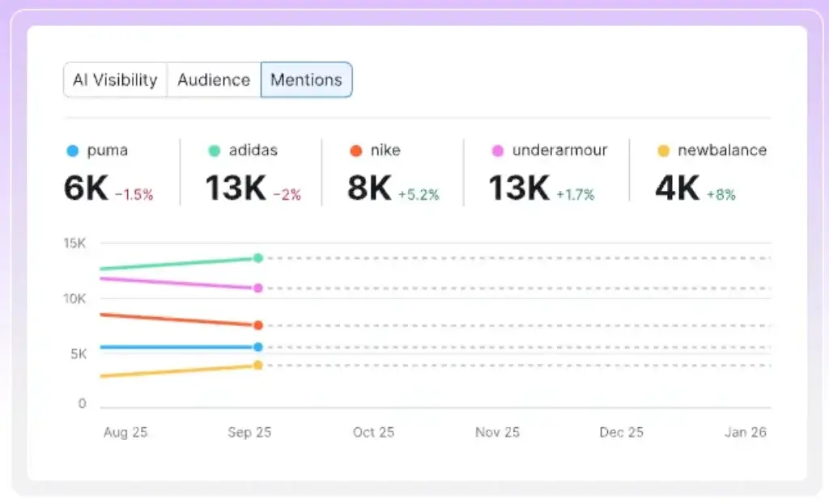Select the newbalance brand label
The width and height of the screenshot is (829, 504).
pyautogui.click(x=722, y=150)
